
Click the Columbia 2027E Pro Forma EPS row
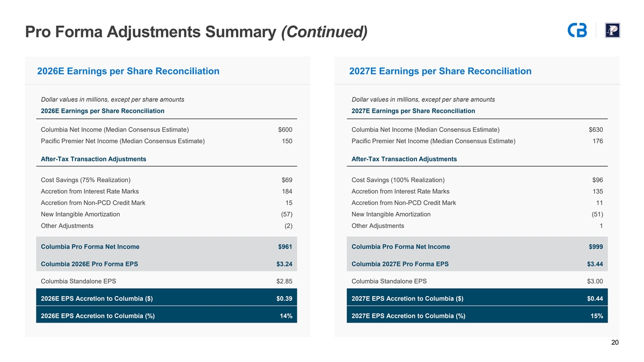[x=477, y=264]
